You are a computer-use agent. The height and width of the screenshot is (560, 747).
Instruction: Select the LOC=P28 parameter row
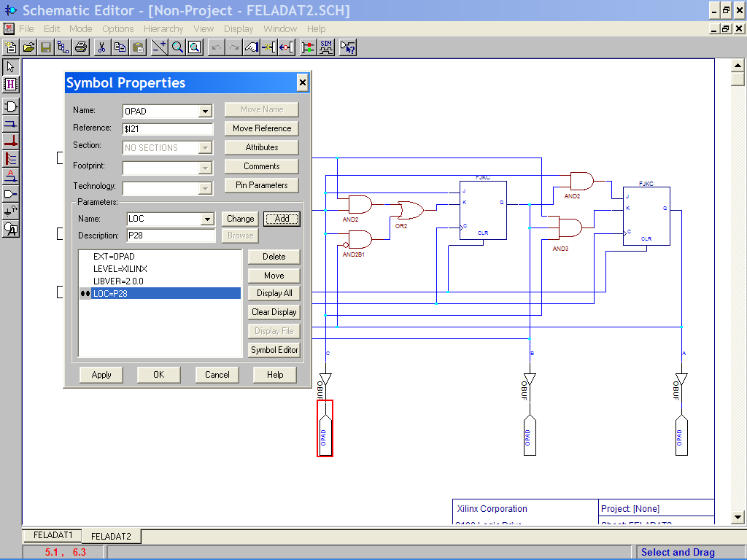160,293
